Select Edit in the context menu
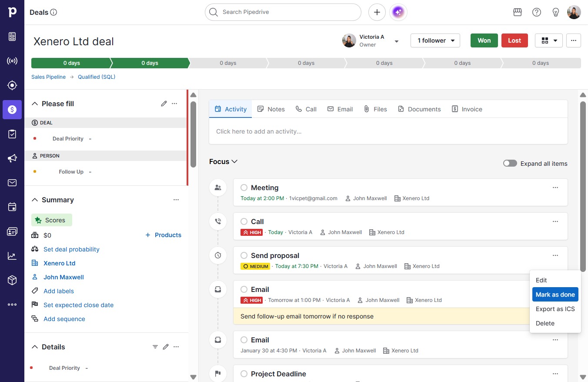The height and width of the screenshot is (382, 588). [555, 280]
